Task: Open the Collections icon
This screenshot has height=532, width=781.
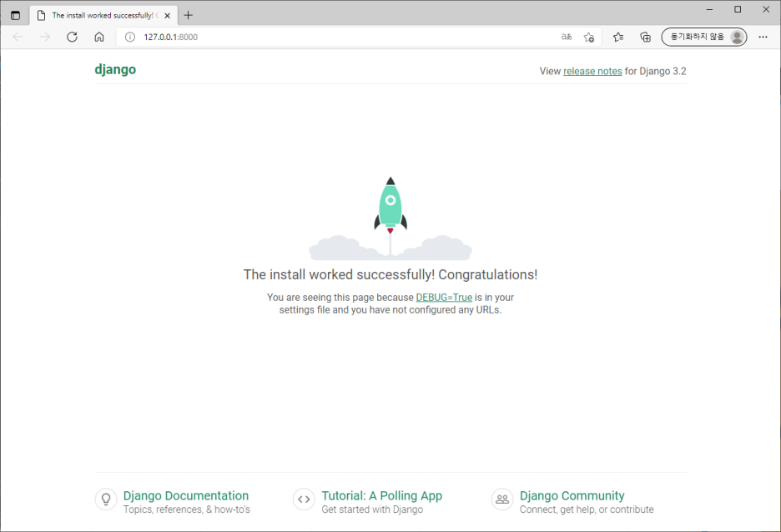Action: pos(645,37)
